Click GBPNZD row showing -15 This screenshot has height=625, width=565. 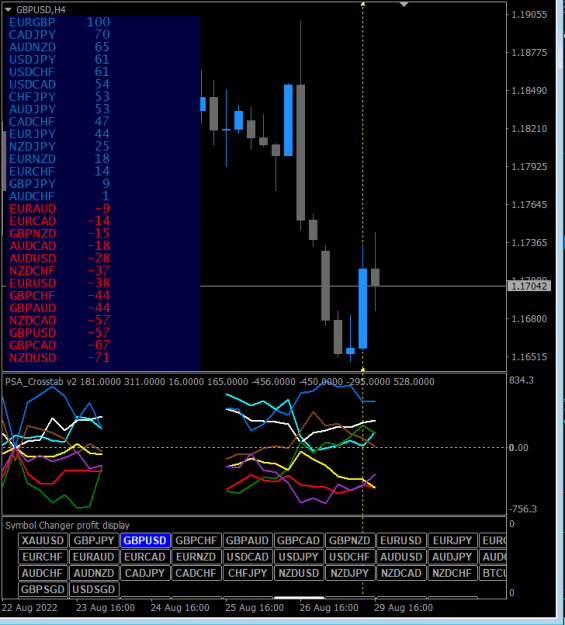59,233
